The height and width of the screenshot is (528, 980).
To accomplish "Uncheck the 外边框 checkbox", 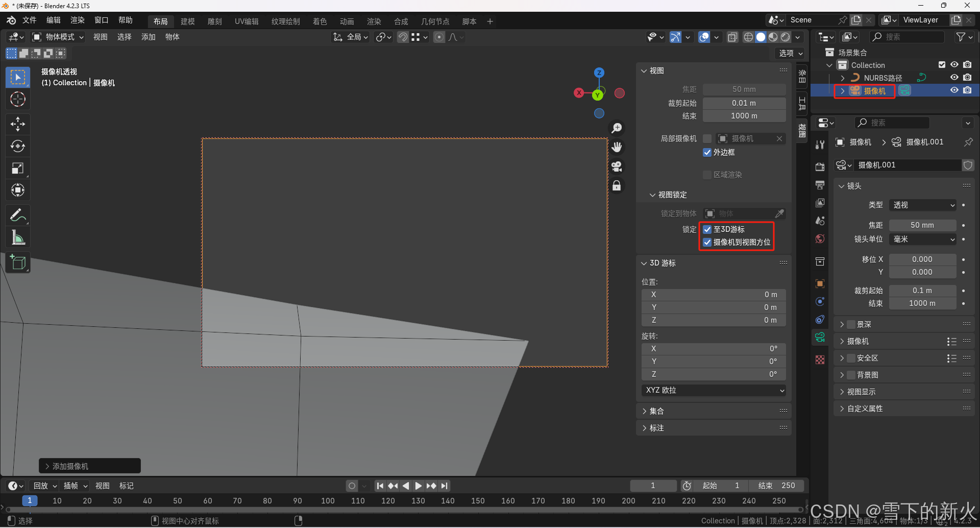I will click(x=707, y=152).
